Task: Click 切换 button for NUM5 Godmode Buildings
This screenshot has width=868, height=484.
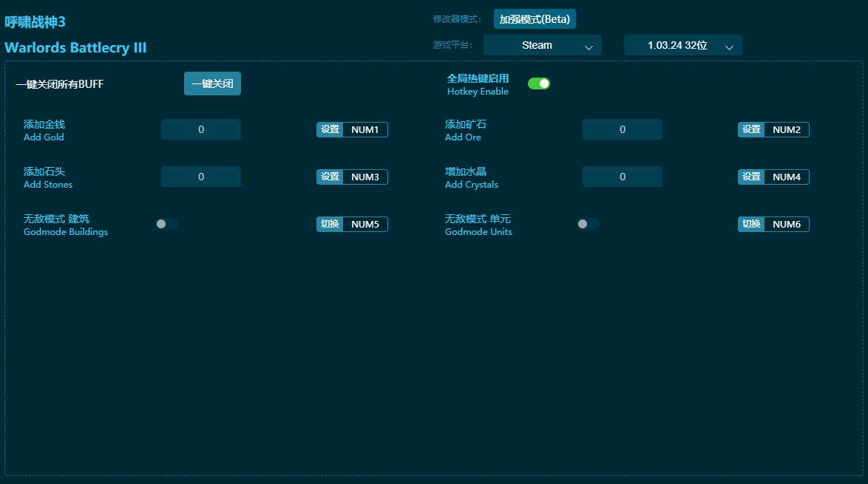Action: click(330, 224)
